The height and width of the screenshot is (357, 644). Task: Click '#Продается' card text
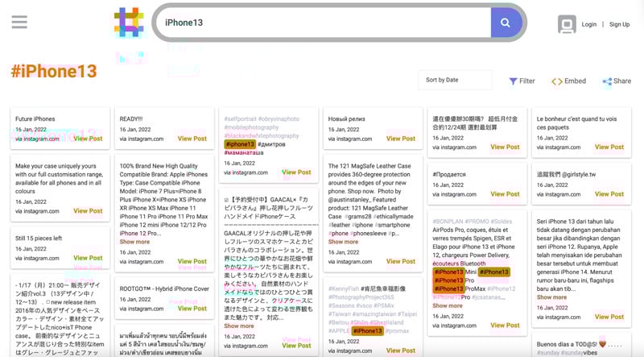(x=449, y=174)
